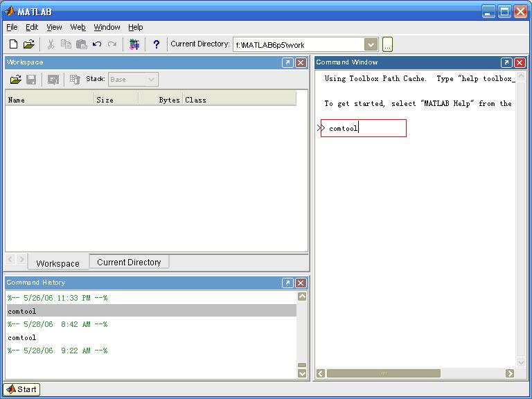Click the 5/28/06 8:42 AM history timestamp

[x=57, y=324]
